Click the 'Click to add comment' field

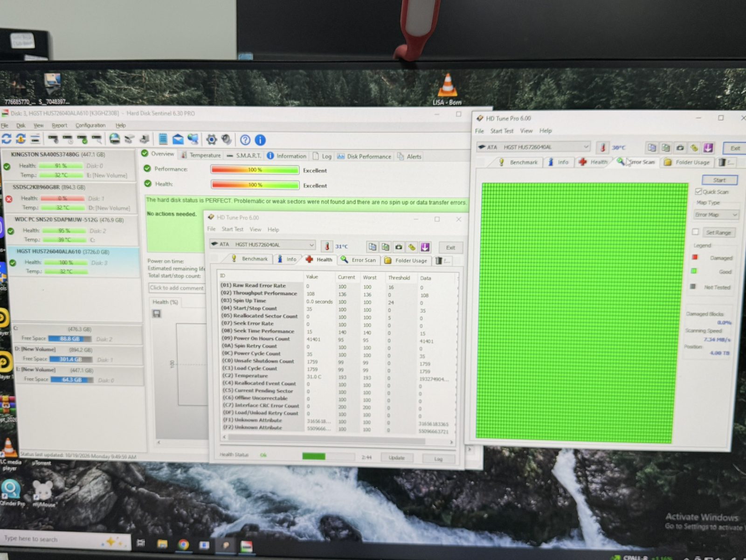click(177, 288)
